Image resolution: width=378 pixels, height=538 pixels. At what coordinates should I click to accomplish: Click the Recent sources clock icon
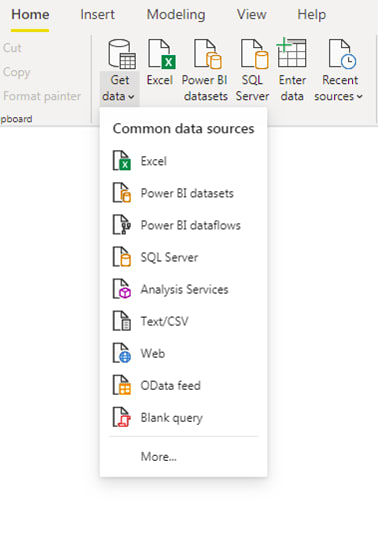coord(342,54)
